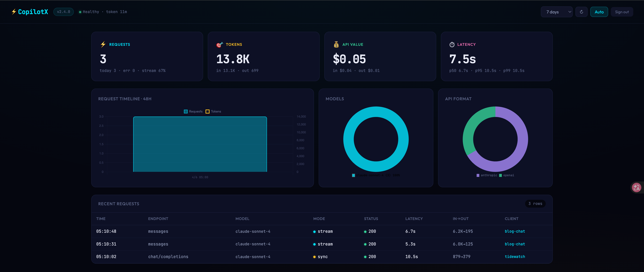The image size is (644, 272).
Task: Click the 10.5s latency cell
Action: (x=412, y=257)
